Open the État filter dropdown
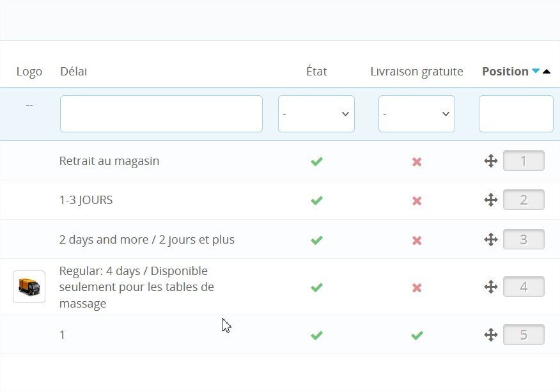Image resolution: width=560 pixels, height=392 pixels. [316, 114]
